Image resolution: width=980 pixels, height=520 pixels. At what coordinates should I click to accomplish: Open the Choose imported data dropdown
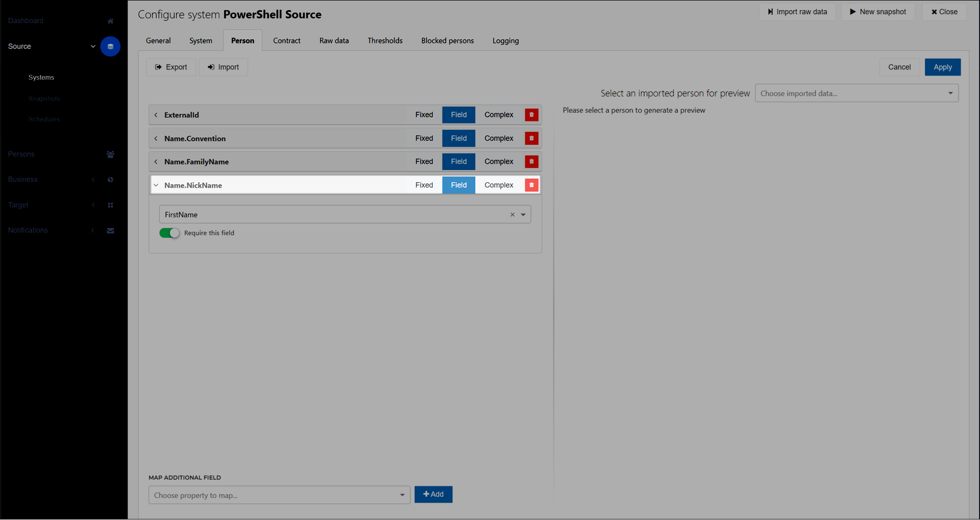pos(856,93)
